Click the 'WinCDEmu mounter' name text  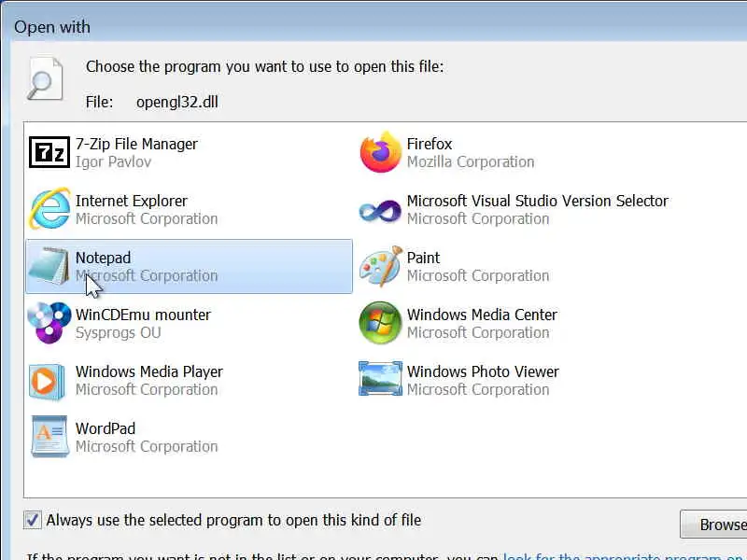point(143,315)
